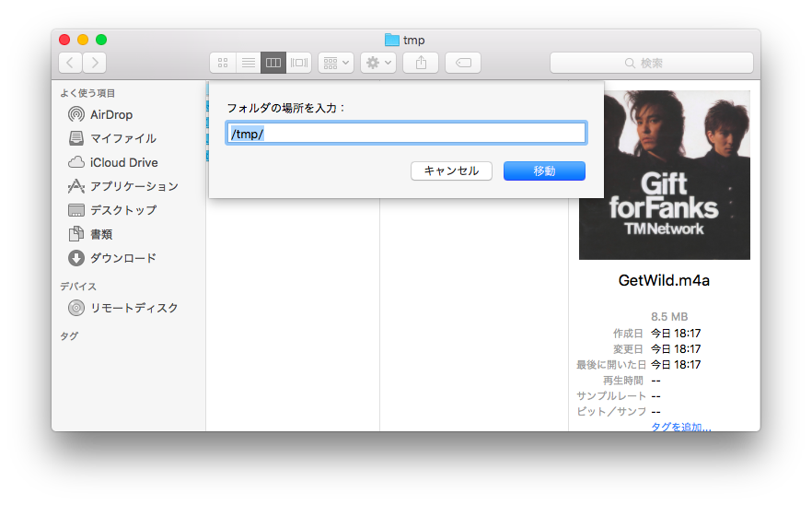Click the タグ sidebar header
812x505 pixels.
tap(69, 336)
